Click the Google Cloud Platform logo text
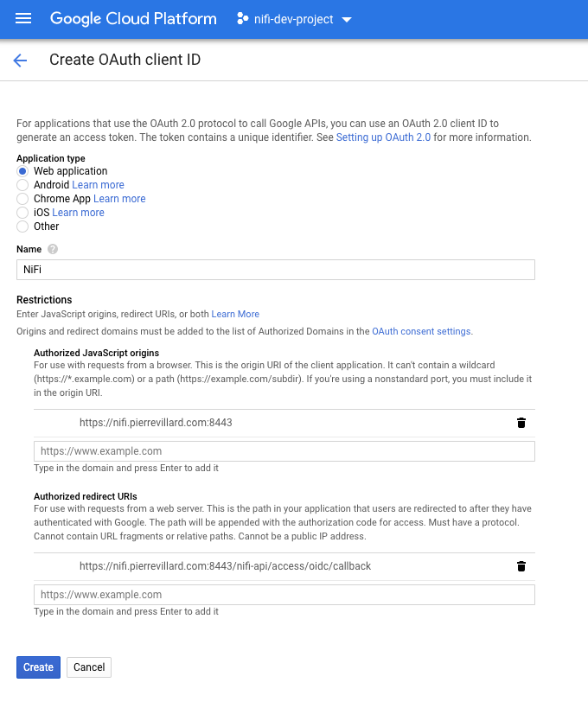 132,18
